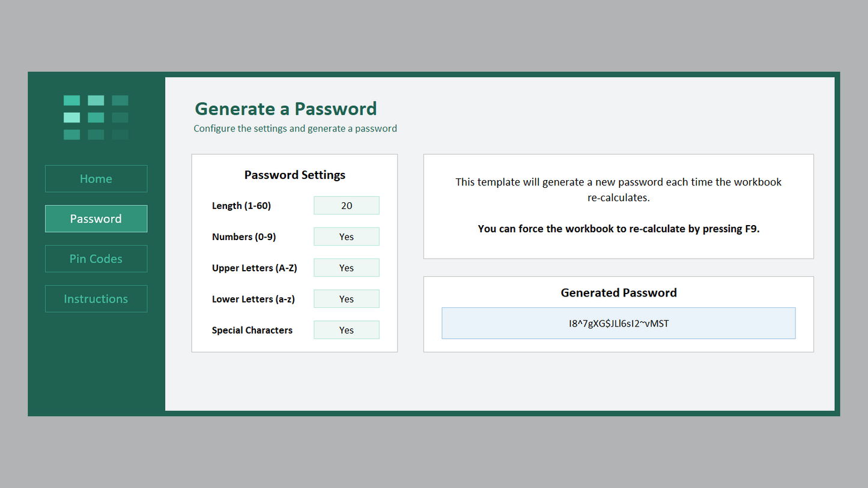Click the "Special Characters" label
This screenshot has width=868, height=488.
pos(252,330)
